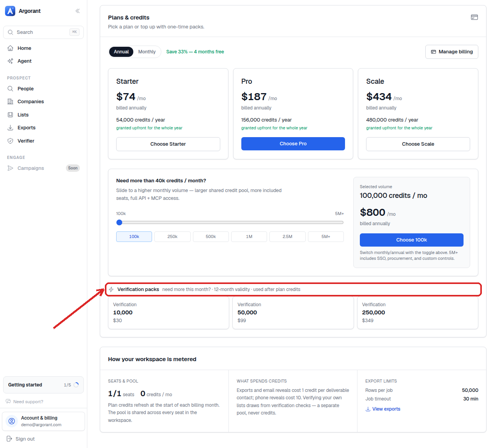Click the Getting started progress ring
The height and width of the screenshot is (448, 499).
point(76,385)
